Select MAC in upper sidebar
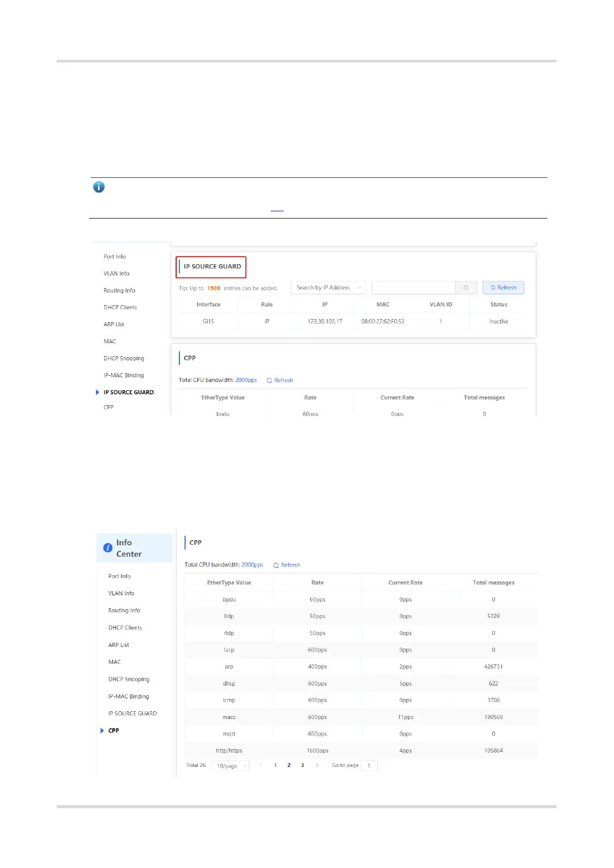Viewport: 614px width, 868px height. [110, 341]
